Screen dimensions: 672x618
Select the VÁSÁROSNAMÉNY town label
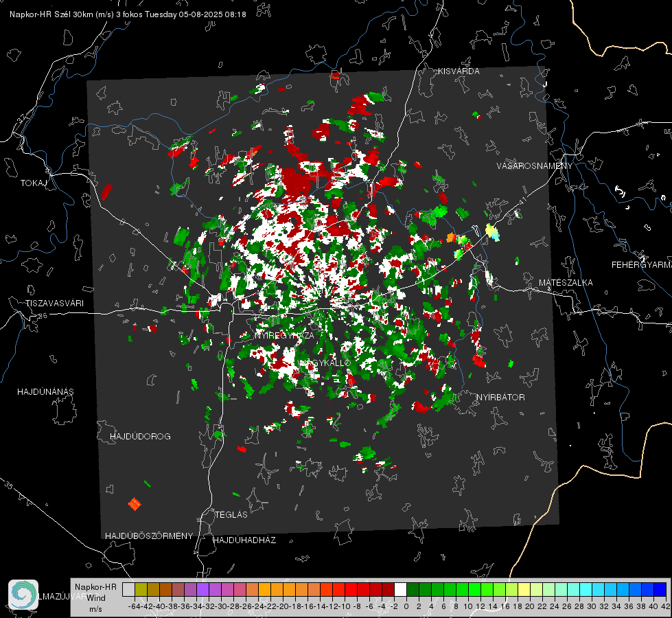[x=535, y=166]
